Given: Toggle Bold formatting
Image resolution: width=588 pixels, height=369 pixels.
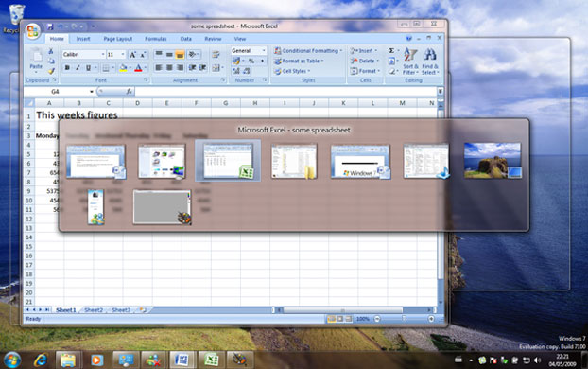Looking at the screenshot, I should click(67, 68).
